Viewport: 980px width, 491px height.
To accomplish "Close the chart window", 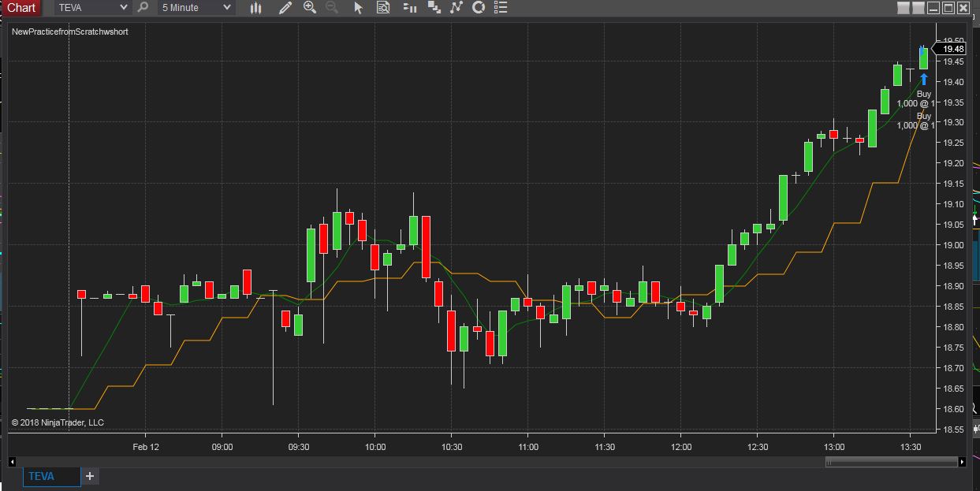I will [963, 8].
